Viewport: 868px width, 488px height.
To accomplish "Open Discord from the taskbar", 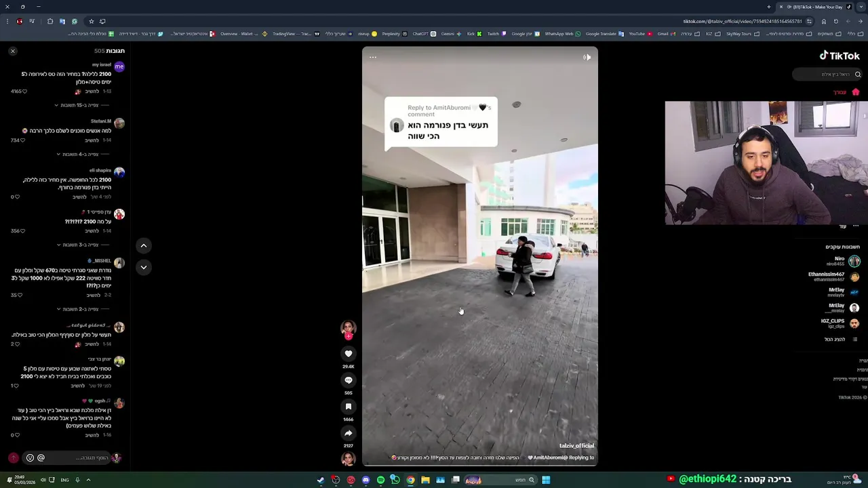I will coord(366,480).
